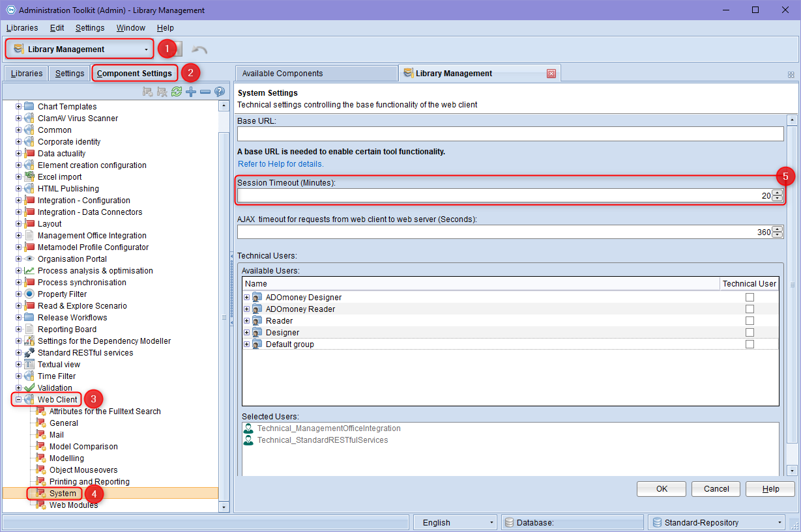Check Technical User box for Reader

click(x=750, y=321)
